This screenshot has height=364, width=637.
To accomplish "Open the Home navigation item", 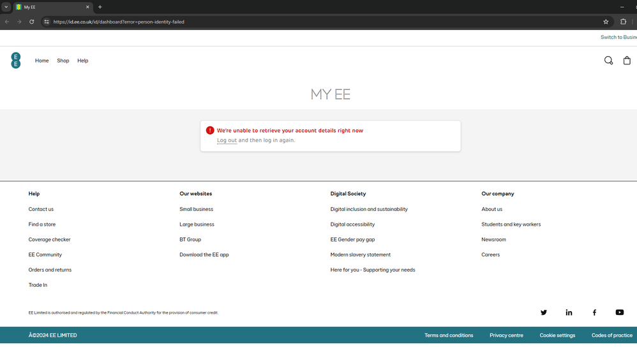I will point(42,61).
